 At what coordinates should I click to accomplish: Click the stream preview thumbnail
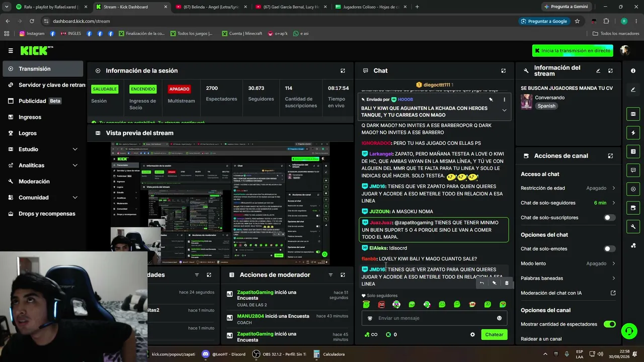pos(220,203)
